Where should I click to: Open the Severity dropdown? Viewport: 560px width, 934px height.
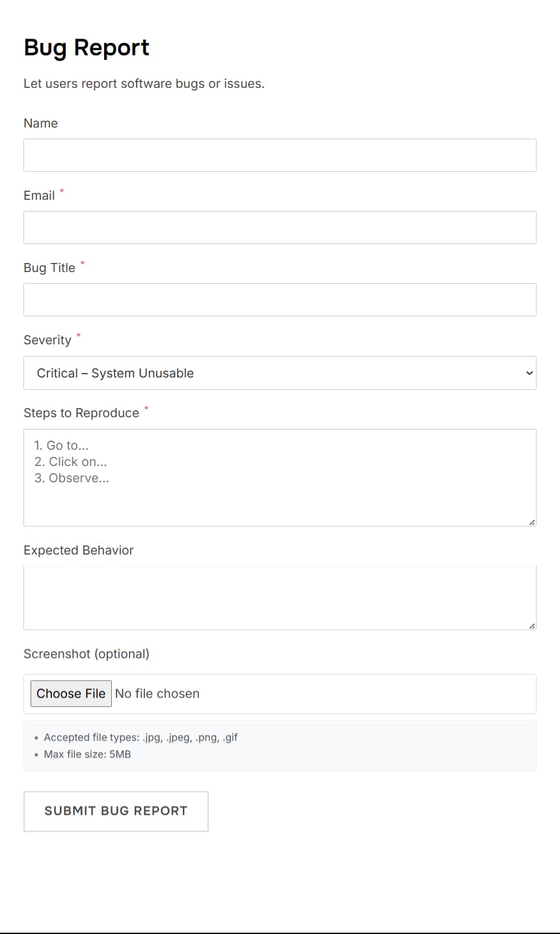280,373
